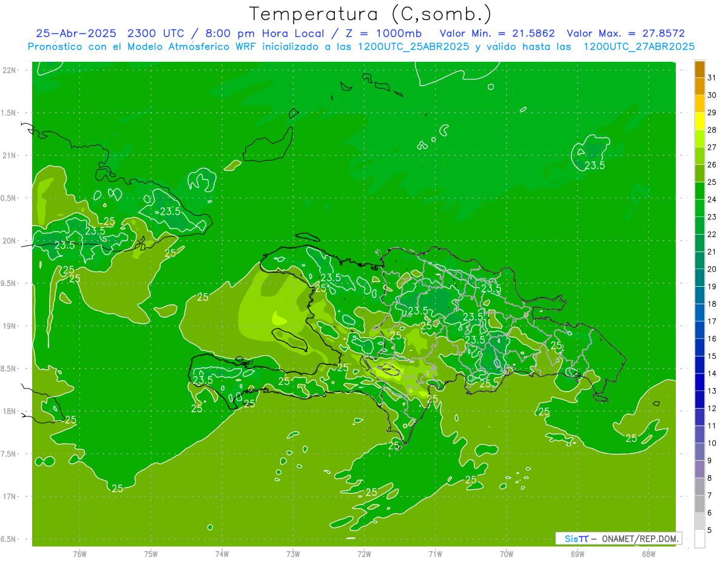Screen dimensions: 728x562
Task: Click the "22N" latitude axis label
Action: (x=10, y=70)
